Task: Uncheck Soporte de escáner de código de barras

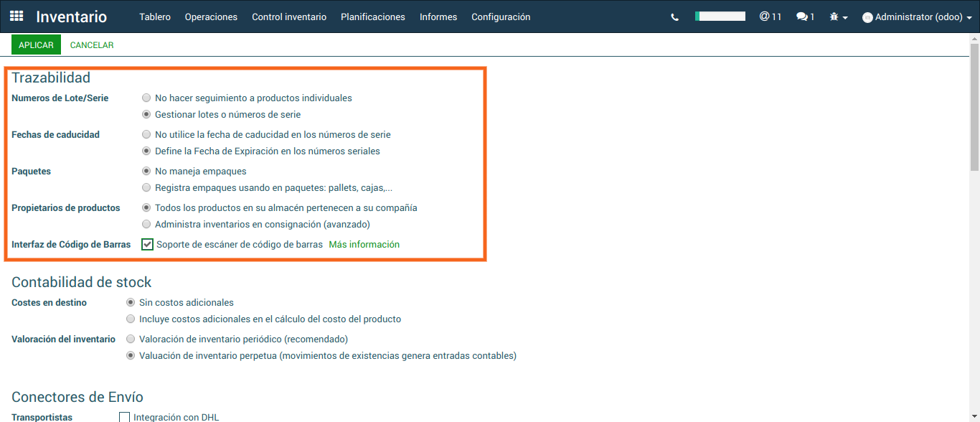Action: [x=148, y=245]
